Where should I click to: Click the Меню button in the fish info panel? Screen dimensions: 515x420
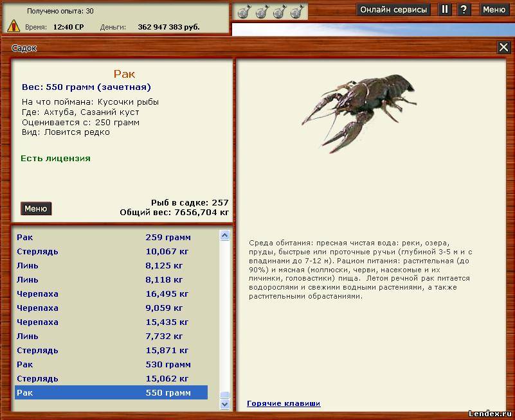point(36,209)
